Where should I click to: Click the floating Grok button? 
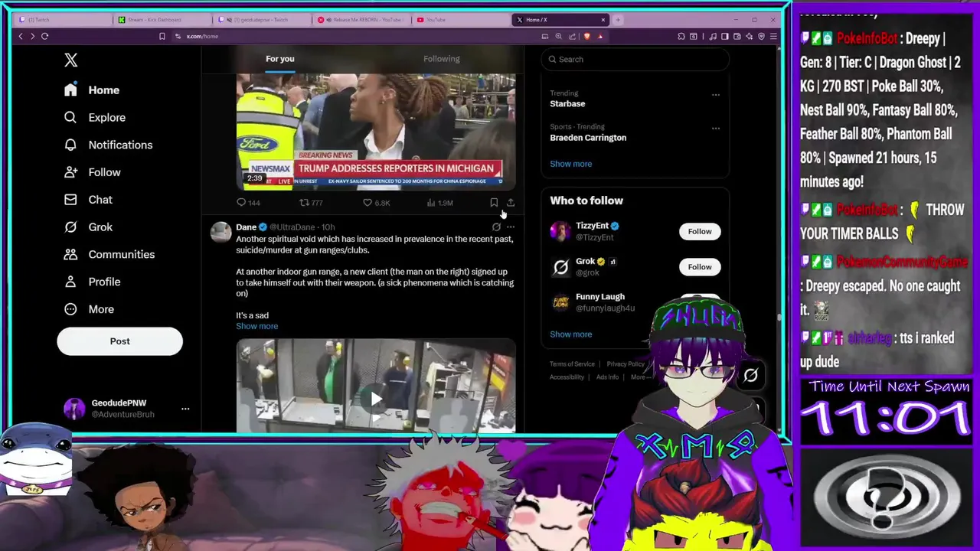point(750,375)
